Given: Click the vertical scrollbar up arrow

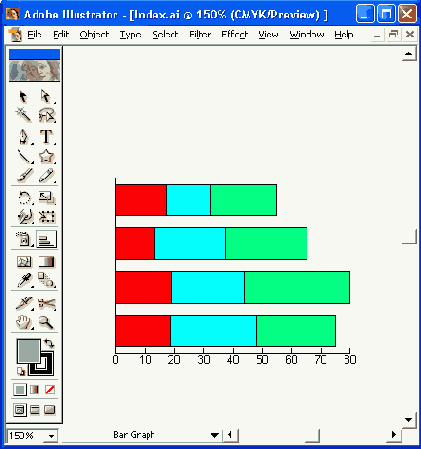Looking at the screenshot, I should [x=409, y=54].
